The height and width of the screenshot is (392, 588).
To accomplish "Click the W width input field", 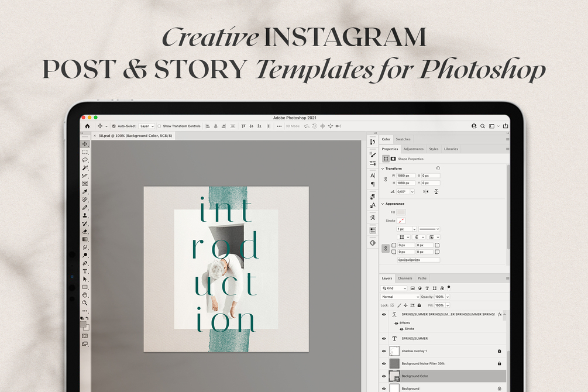I will (x=406, y=176).
